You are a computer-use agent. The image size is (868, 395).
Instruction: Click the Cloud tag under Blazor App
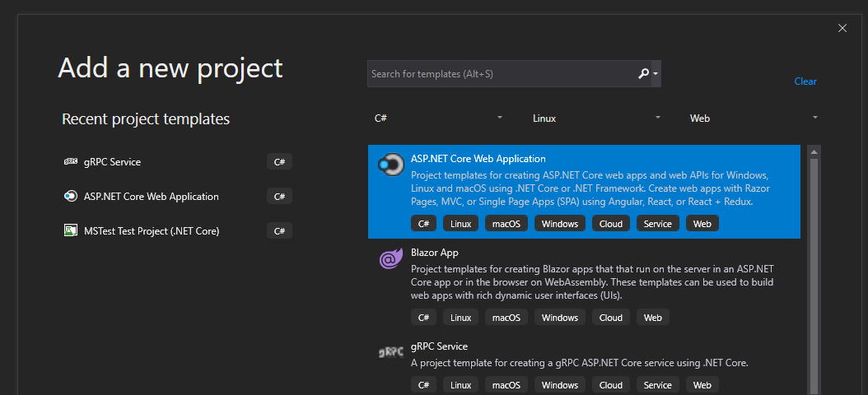[610, 318]
